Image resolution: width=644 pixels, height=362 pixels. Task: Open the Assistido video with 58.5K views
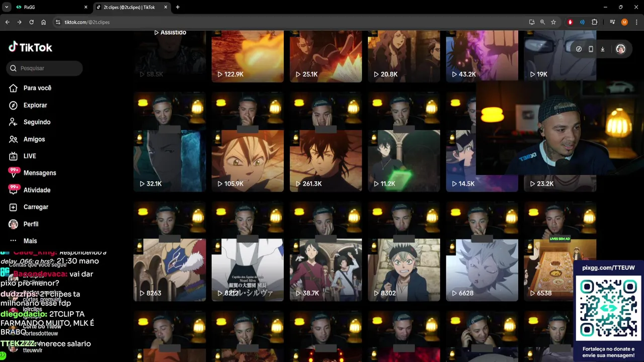point(170,56)
